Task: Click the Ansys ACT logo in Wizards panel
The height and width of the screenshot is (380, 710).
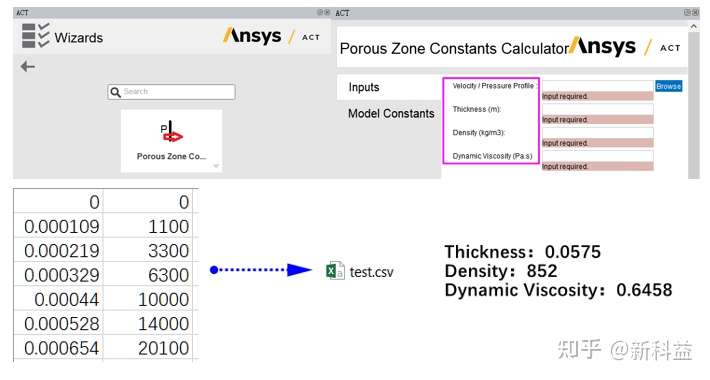Action: [272, 36]
